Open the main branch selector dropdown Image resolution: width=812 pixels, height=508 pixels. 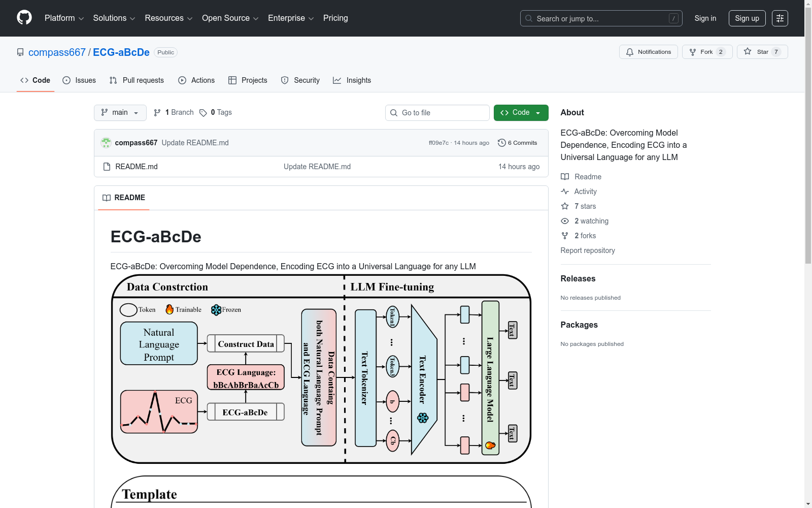pyautogui.click(x=120, y=113)
